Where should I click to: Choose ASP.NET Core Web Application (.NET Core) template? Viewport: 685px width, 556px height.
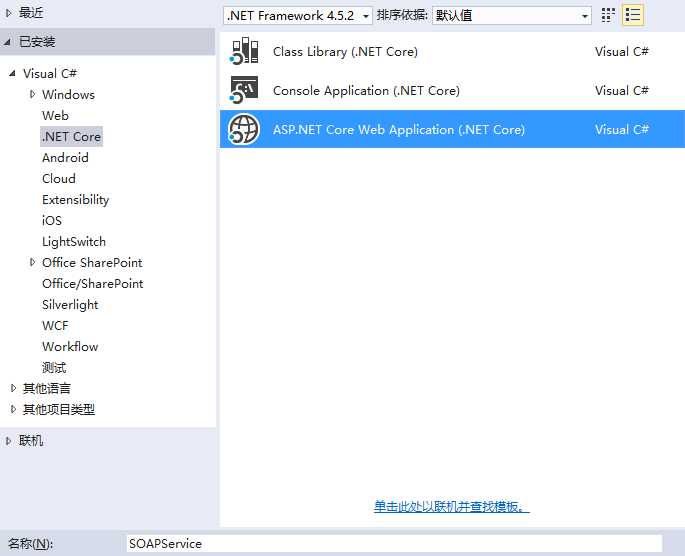click(452, 129)
